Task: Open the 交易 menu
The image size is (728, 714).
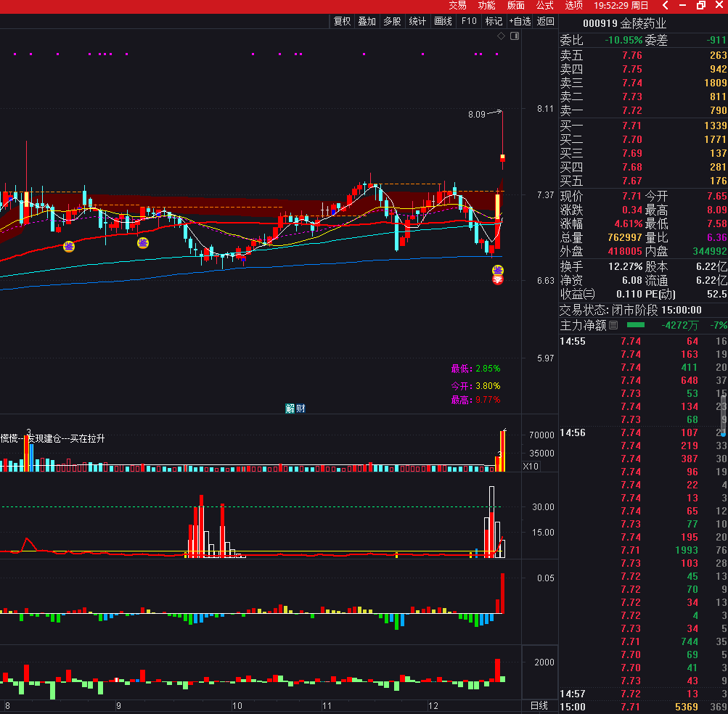Action: click(457, 6)
